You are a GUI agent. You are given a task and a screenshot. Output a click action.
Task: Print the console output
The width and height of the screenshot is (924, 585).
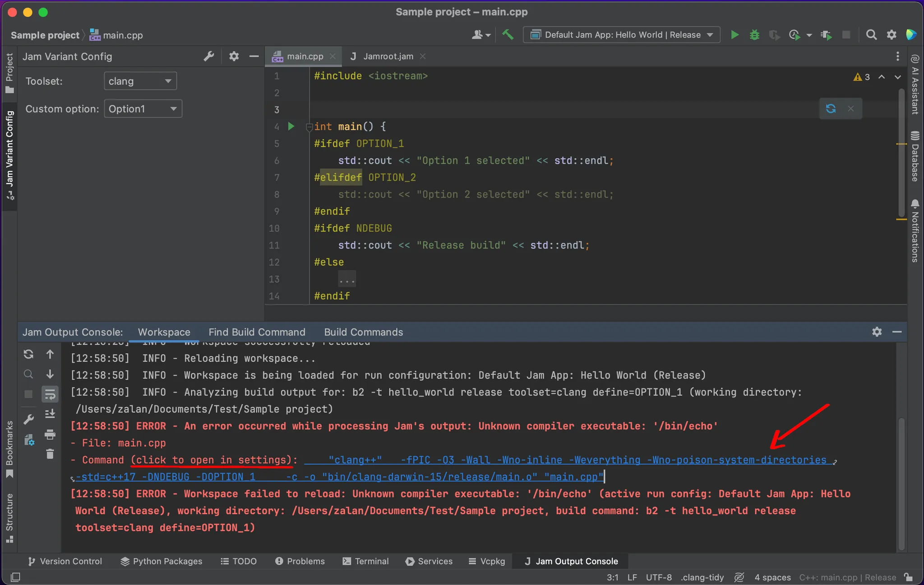[50, 434]
